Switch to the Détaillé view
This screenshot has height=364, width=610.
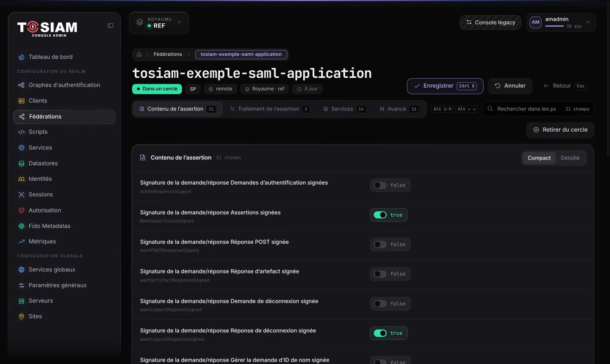[570, 158]
